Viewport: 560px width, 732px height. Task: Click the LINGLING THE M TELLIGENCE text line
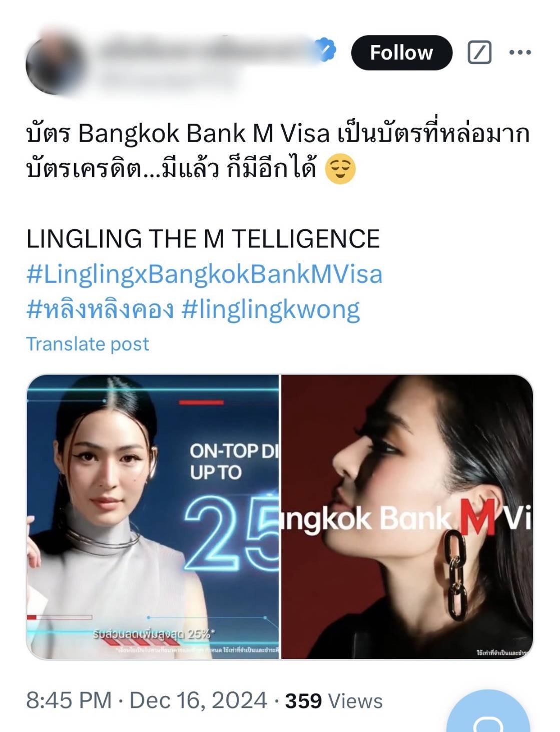(x=203, y=239)
